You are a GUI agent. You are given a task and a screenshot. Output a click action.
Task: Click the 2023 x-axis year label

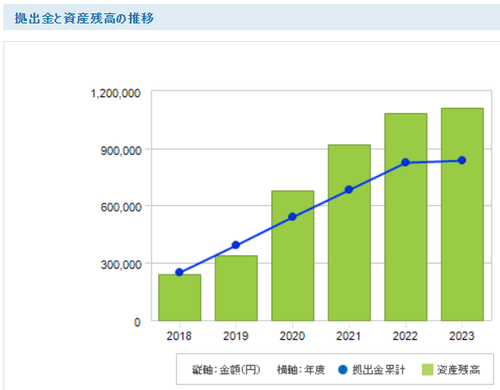click(462, 336)
